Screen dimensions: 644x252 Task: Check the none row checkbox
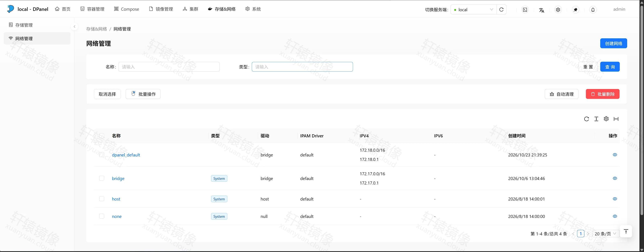[x=101, y=216]
